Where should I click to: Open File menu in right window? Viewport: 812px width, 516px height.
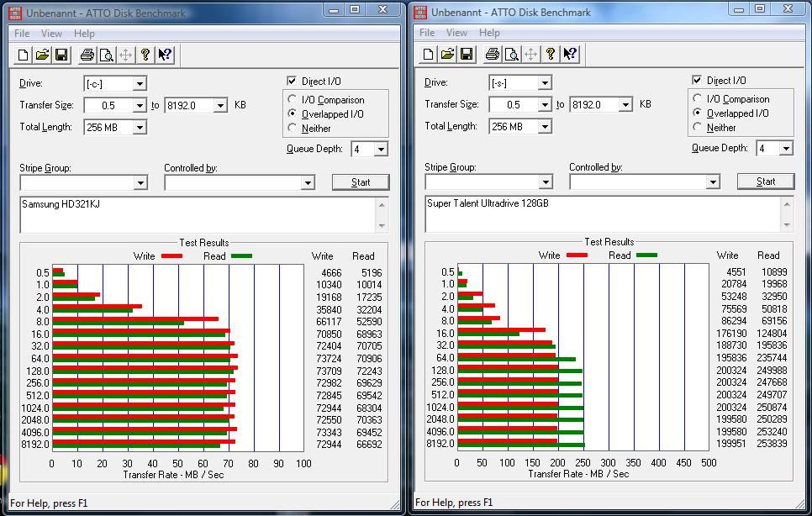click(427, 33)
